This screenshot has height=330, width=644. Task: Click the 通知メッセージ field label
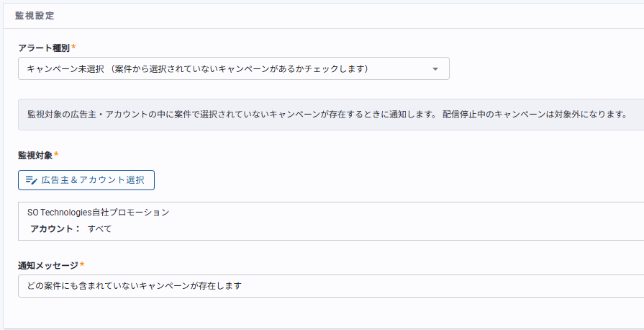pos(47,265)
